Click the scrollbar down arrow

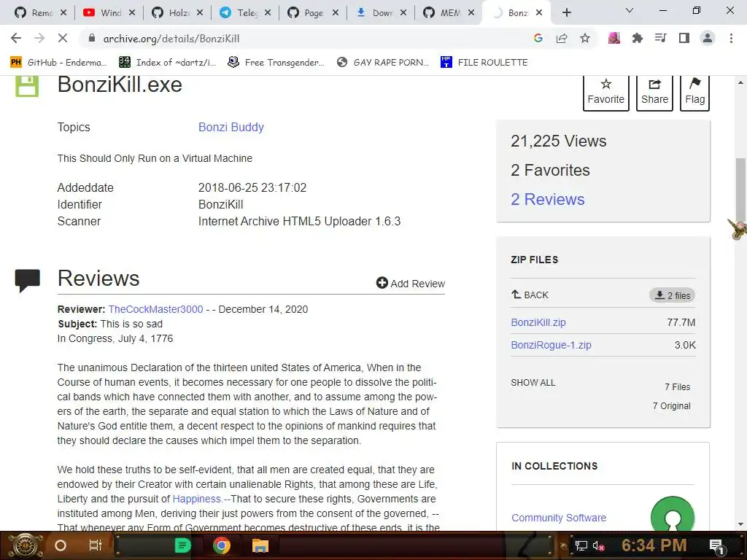(740, 525)
